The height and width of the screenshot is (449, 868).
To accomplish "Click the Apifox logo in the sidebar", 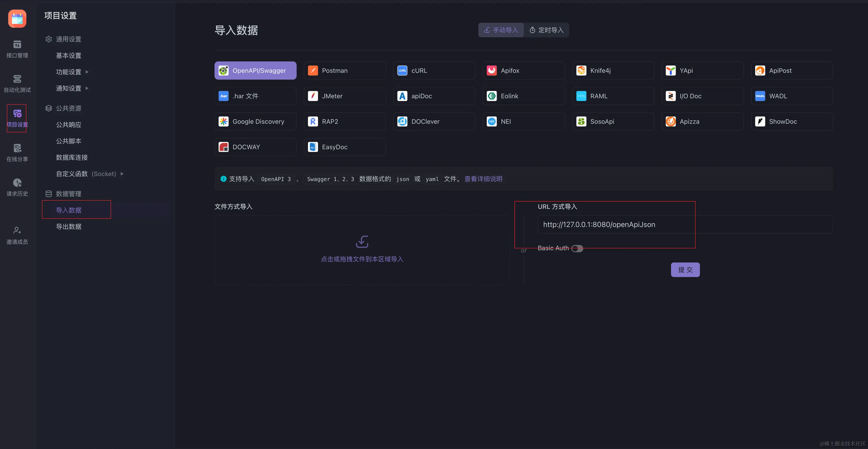I will pos(17,19).
